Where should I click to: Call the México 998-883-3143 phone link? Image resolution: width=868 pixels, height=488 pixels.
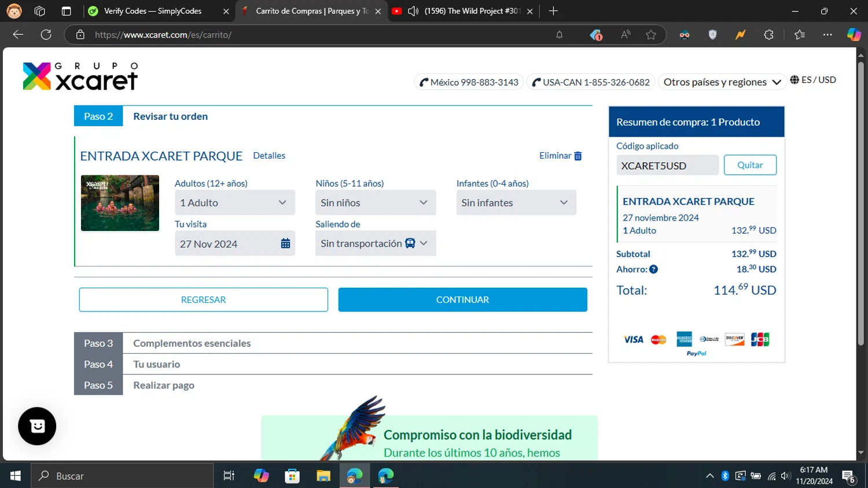(469, 82)
